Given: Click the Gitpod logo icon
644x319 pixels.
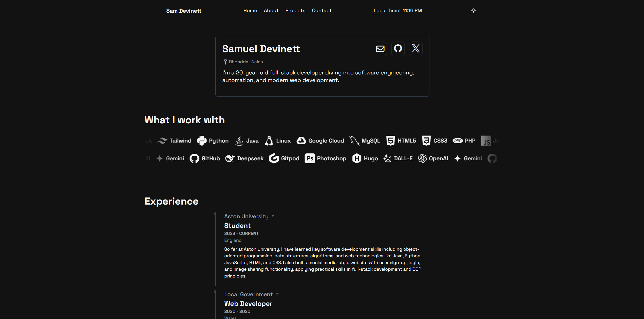Looking at the screenshot, I should (x=274, y=158).
